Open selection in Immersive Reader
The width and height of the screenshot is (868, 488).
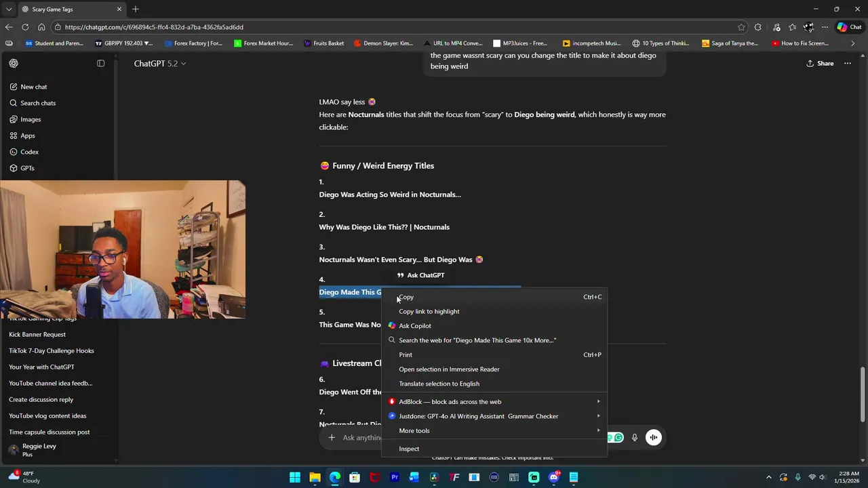[x=494, y=369]
